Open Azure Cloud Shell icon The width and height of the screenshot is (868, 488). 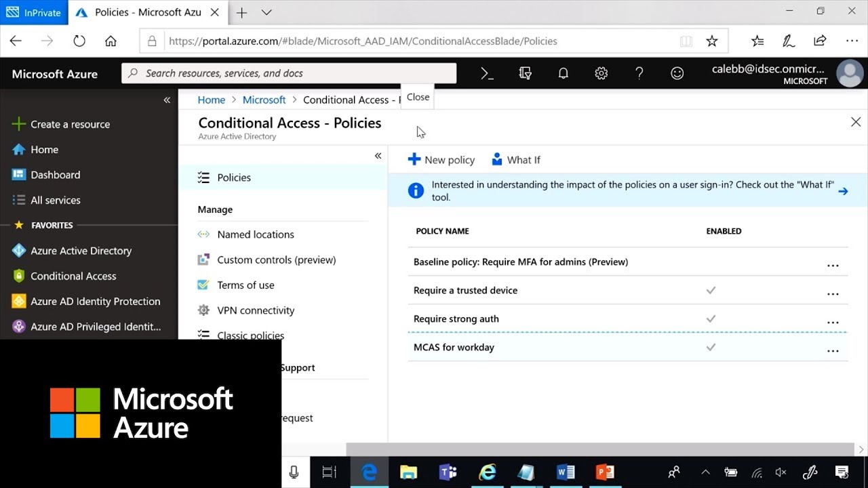pyautogui.click(x=487, y=73)
